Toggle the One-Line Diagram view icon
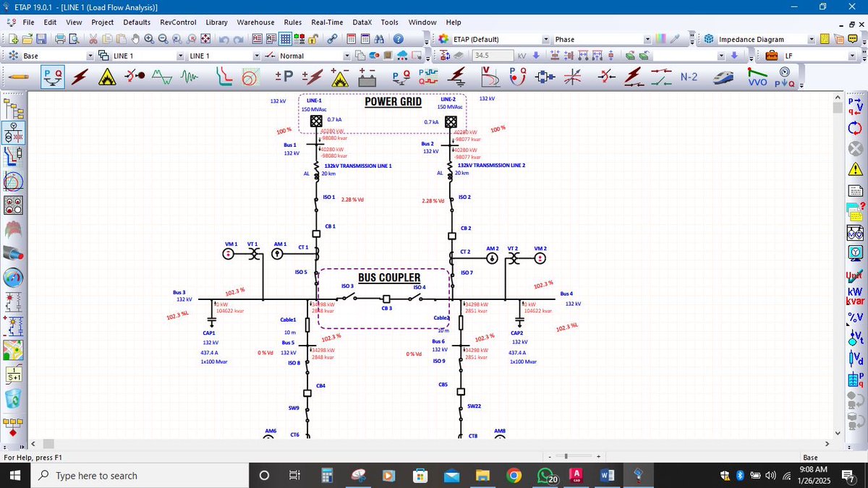The image size is (868, 488). point(13,133)
